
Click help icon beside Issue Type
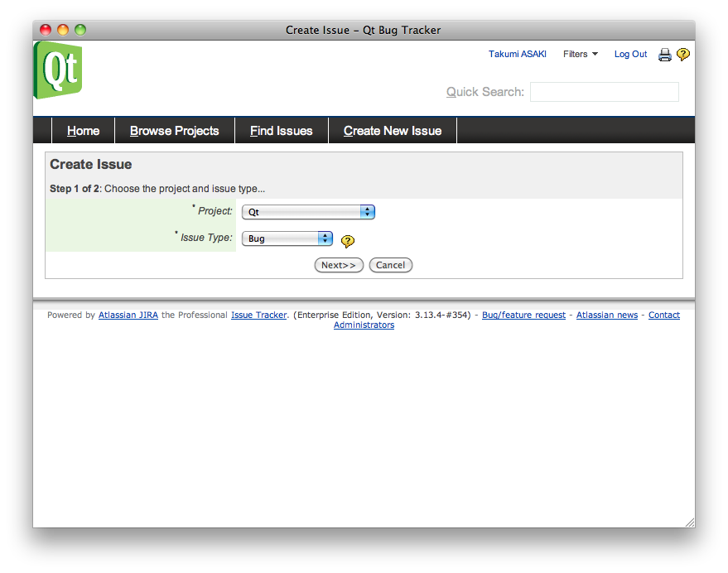tap(348, 241)
